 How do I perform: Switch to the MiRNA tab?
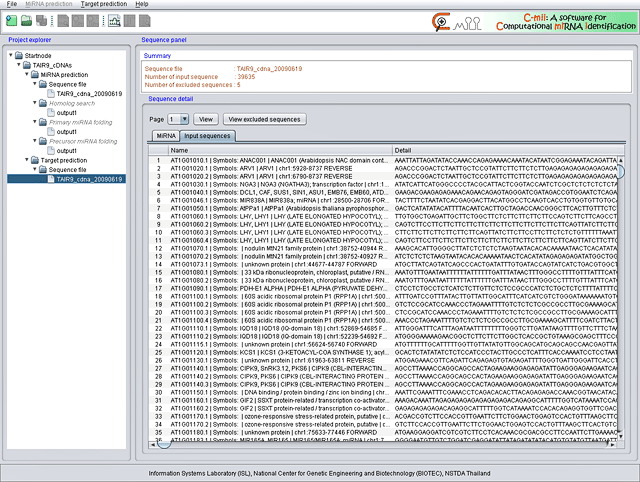point(166,136)
